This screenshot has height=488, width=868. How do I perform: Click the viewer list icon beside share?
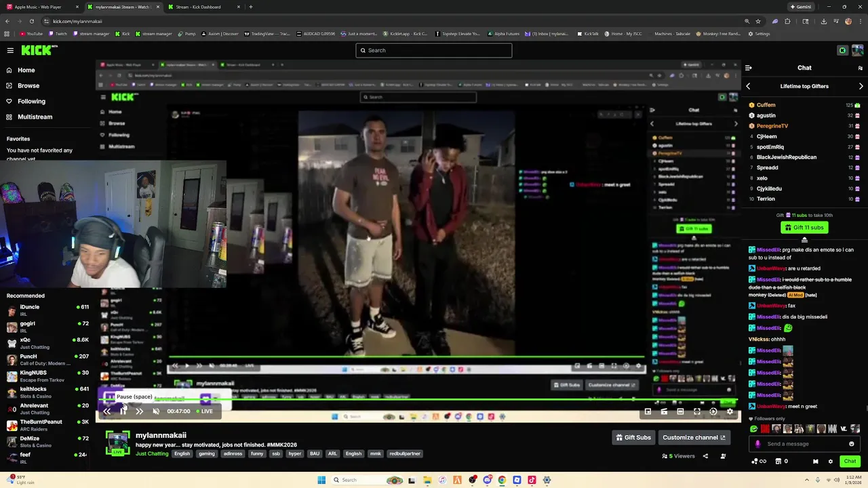[x=723, y=456]
